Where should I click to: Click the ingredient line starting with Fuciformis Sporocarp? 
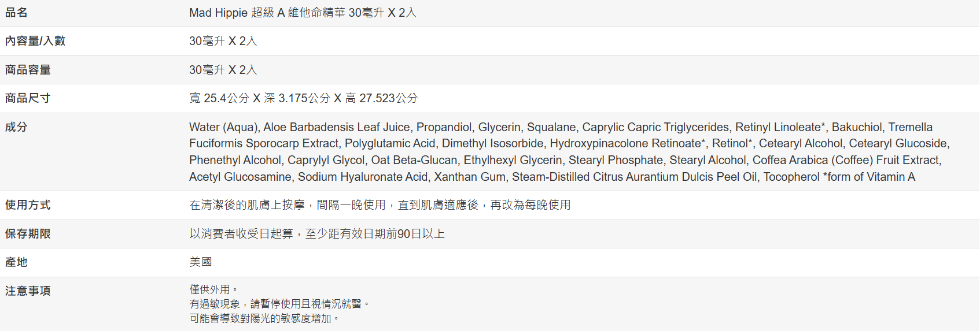point(569,143)
